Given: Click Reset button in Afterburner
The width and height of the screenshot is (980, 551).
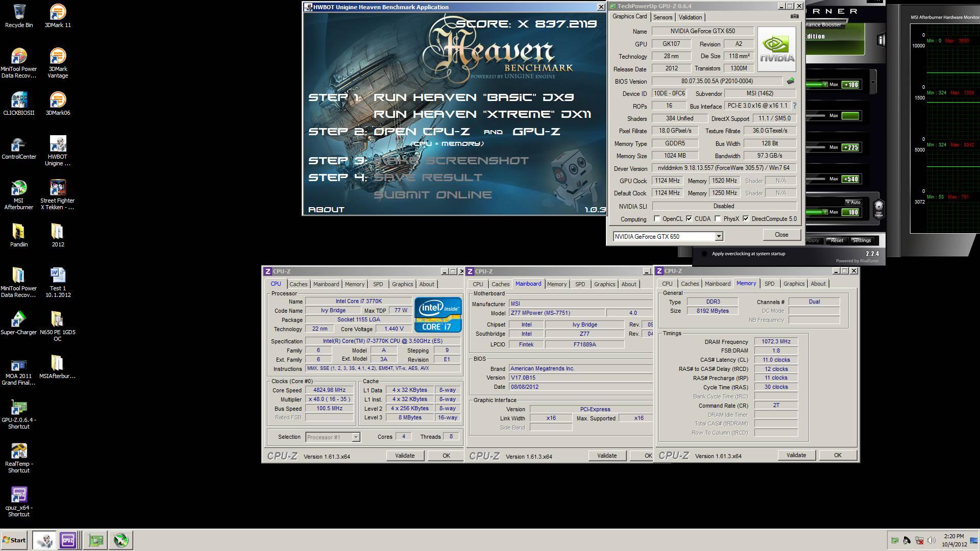Looking at the screenshot, I should pyautogui.click(x=837, y=240).
